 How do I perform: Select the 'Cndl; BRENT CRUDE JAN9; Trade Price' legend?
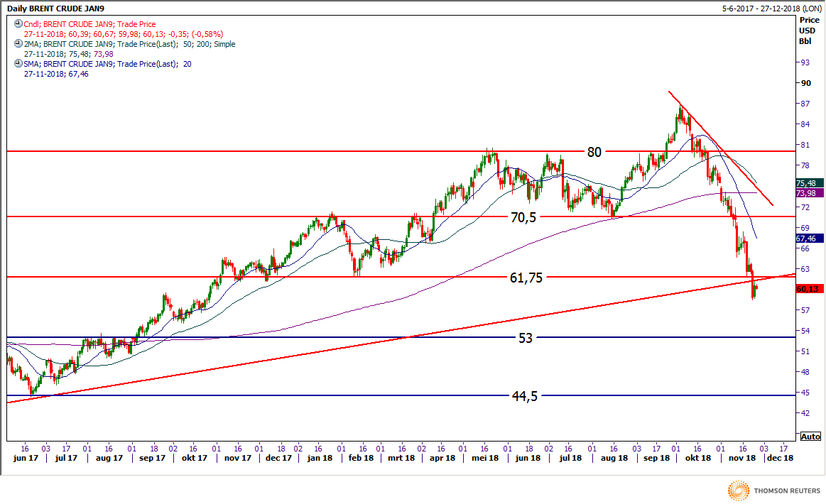coord(89,24)
